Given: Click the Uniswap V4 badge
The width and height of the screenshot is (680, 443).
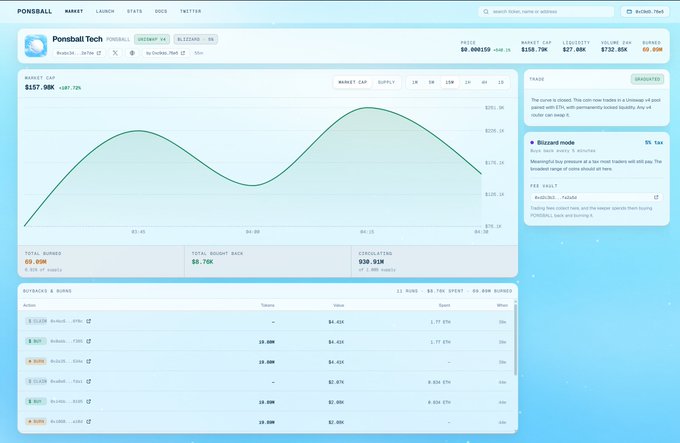Looking at the screenshot, I should coord(152,39).
